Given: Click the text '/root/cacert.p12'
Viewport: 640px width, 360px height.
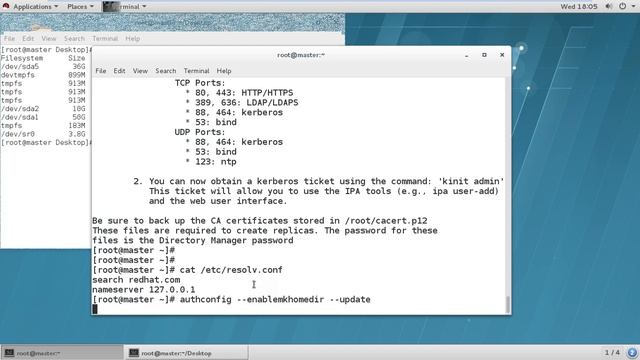Looking at the screenshot, I should [x=386, y=221].
